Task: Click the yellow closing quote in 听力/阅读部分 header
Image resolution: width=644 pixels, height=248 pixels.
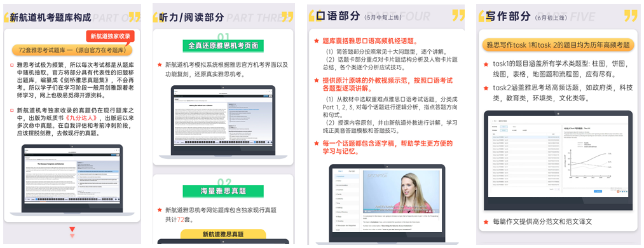Action: (x=287, y=17)
